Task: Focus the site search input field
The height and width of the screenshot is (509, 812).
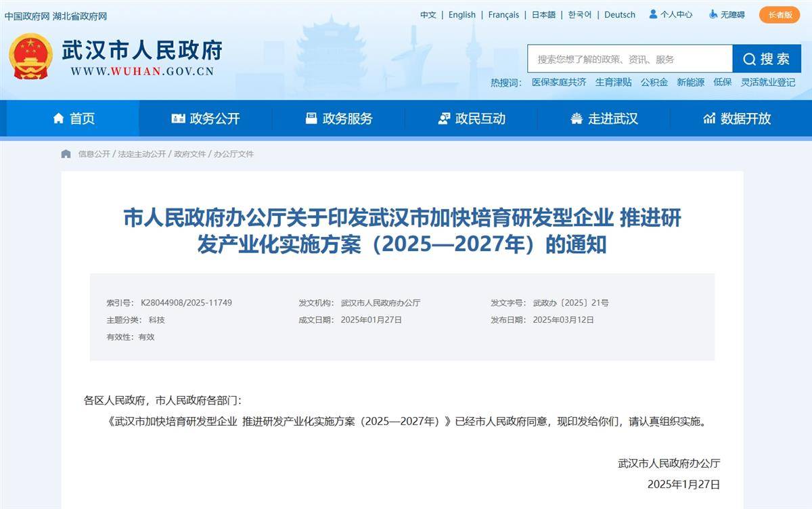Action: [629, 59]
